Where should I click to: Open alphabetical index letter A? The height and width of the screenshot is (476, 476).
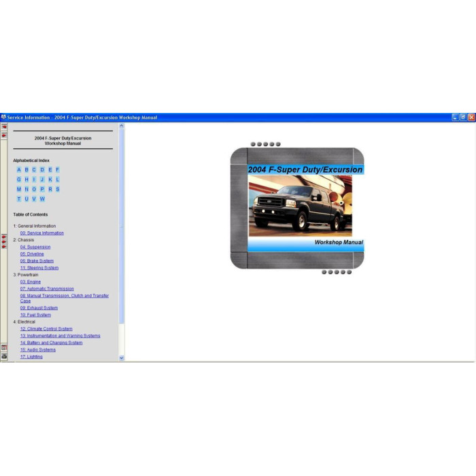19,170
